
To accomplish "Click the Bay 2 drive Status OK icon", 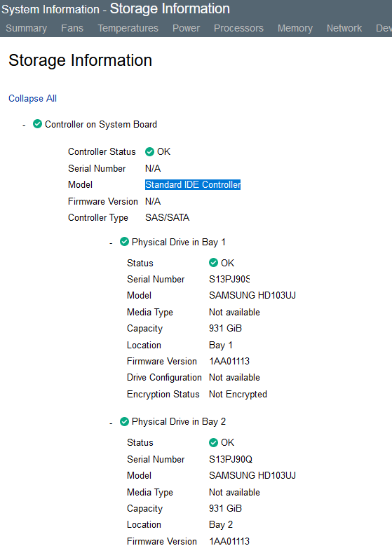I will 213,442.
